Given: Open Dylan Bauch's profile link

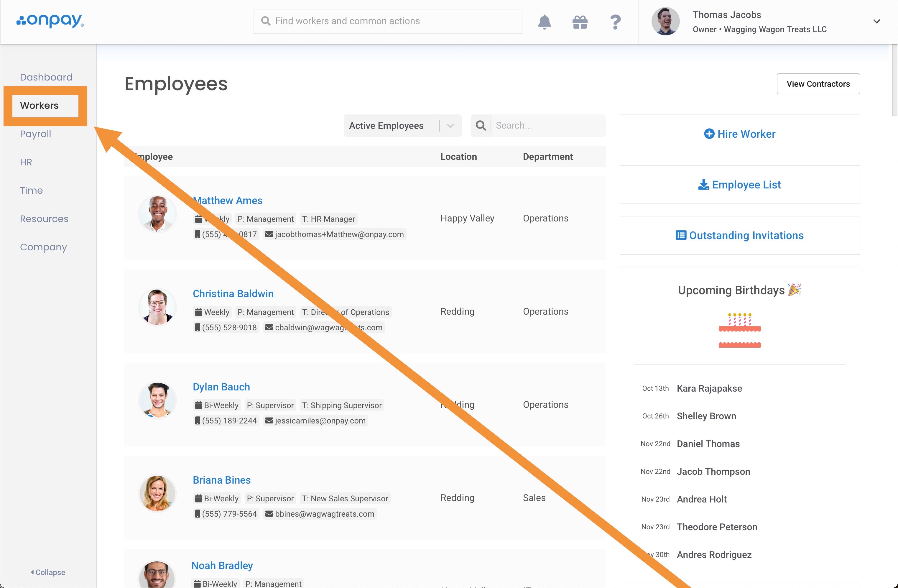Looking at the screenshot, I should tap(221, 387).
